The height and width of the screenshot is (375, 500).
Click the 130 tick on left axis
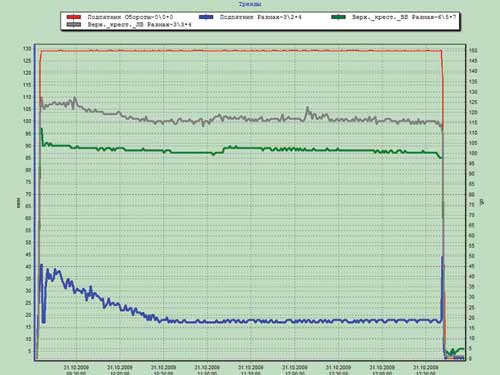click(27, 49)
